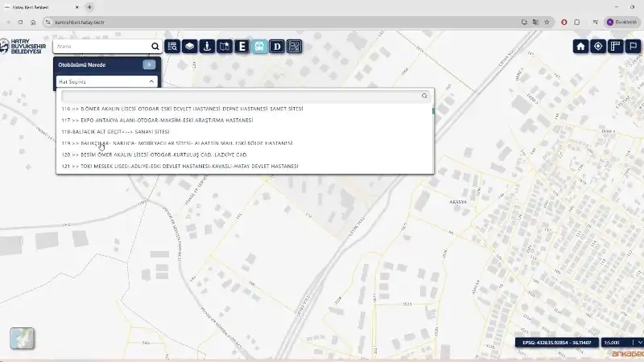Locate my position with target icon
Image resolution: width=644 pixels, height=362 pixels.
click(x=598, y=47)
